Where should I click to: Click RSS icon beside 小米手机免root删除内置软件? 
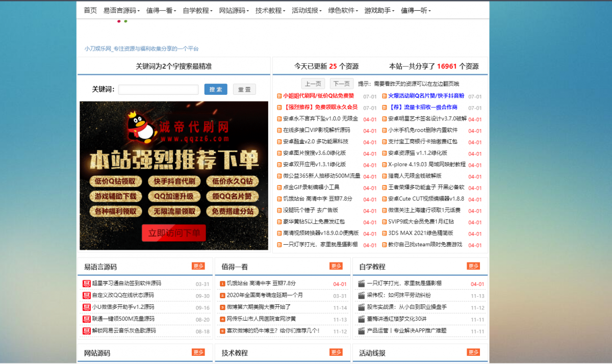click(384, 130)
